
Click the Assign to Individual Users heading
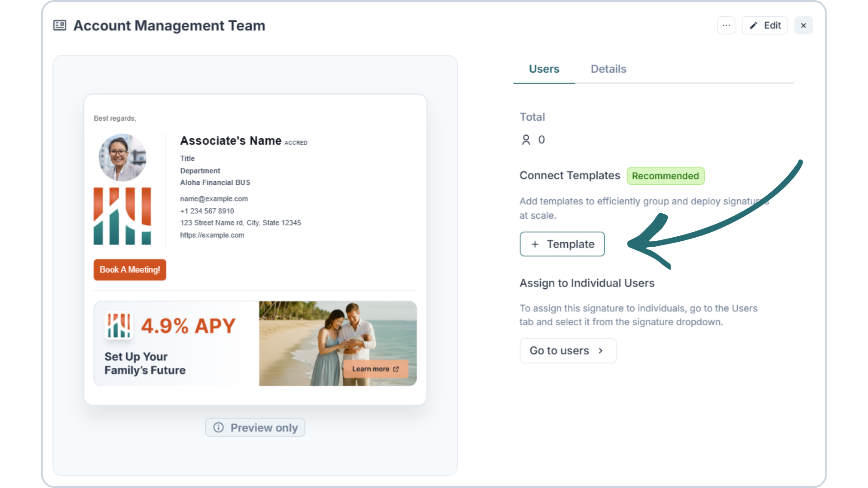point(587,283)
